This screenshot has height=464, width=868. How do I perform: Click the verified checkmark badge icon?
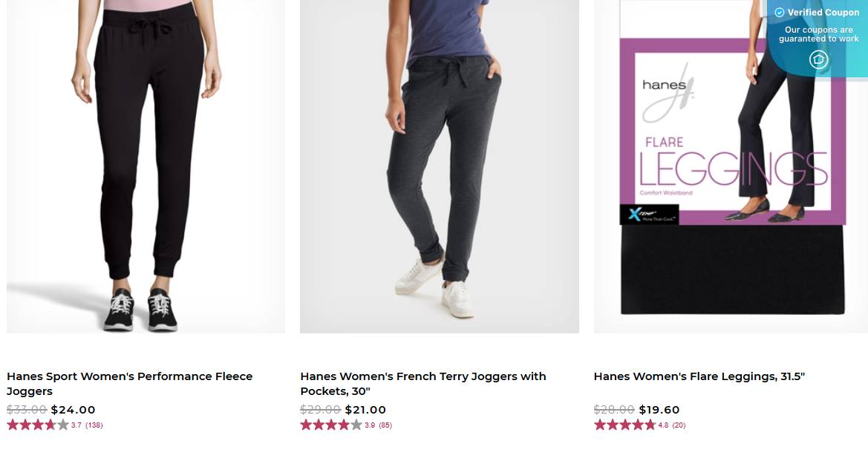(x=780, y=13)
